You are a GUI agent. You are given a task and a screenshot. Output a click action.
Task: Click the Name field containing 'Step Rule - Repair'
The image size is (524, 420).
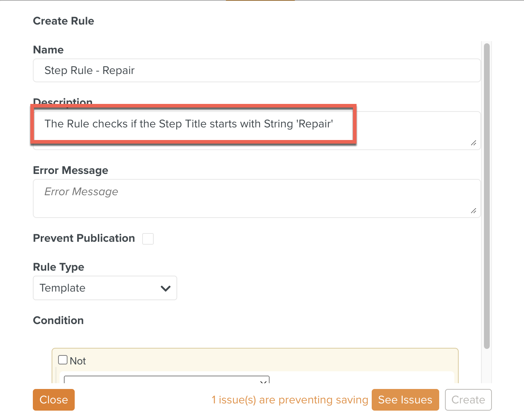[256, 70]
